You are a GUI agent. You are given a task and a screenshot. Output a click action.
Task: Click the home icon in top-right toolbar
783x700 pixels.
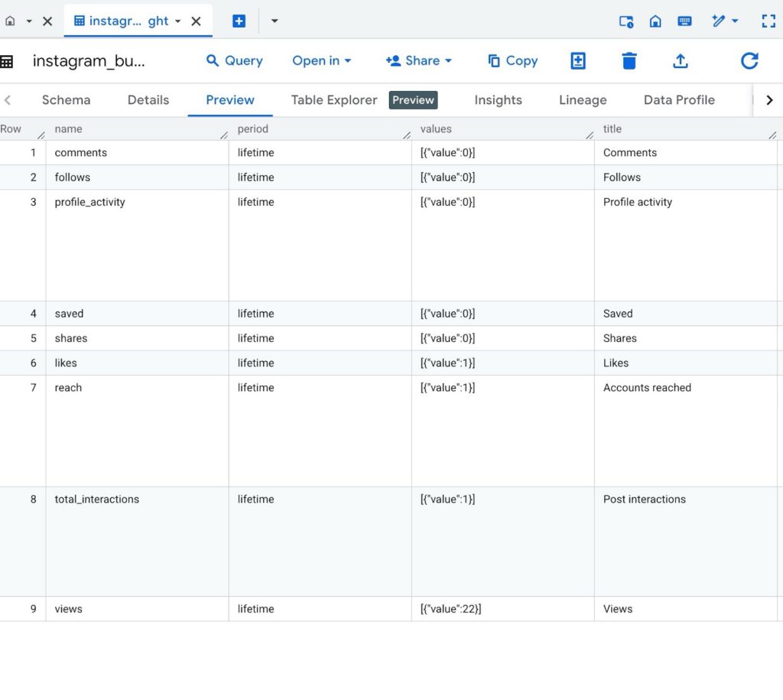(x=655, y=21)
